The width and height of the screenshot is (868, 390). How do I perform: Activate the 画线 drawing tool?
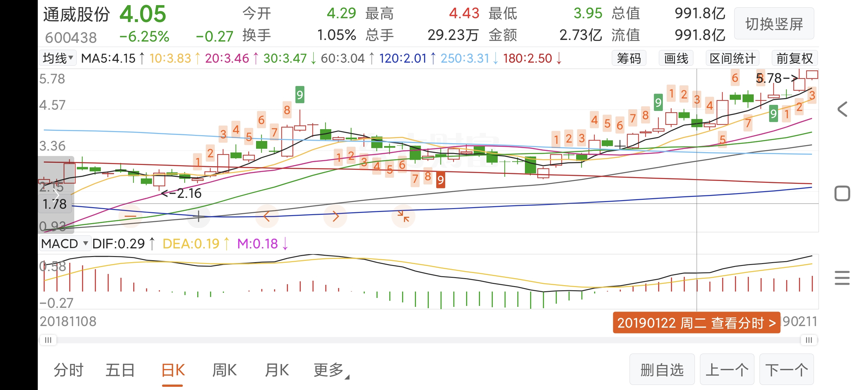[x=676, y=58]
